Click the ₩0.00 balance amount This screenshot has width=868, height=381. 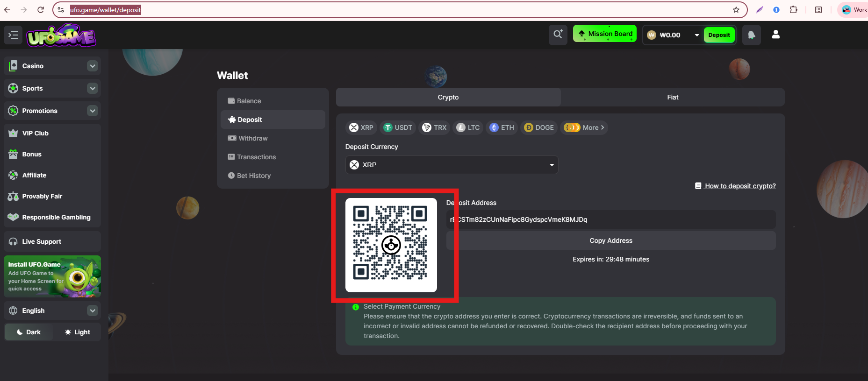[x=670, y=35]
